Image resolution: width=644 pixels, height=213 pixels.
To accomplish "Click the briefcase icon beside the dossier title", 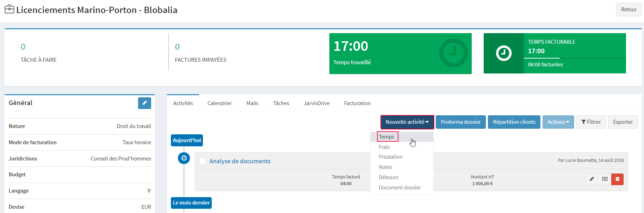I will (x=10, y=9).
